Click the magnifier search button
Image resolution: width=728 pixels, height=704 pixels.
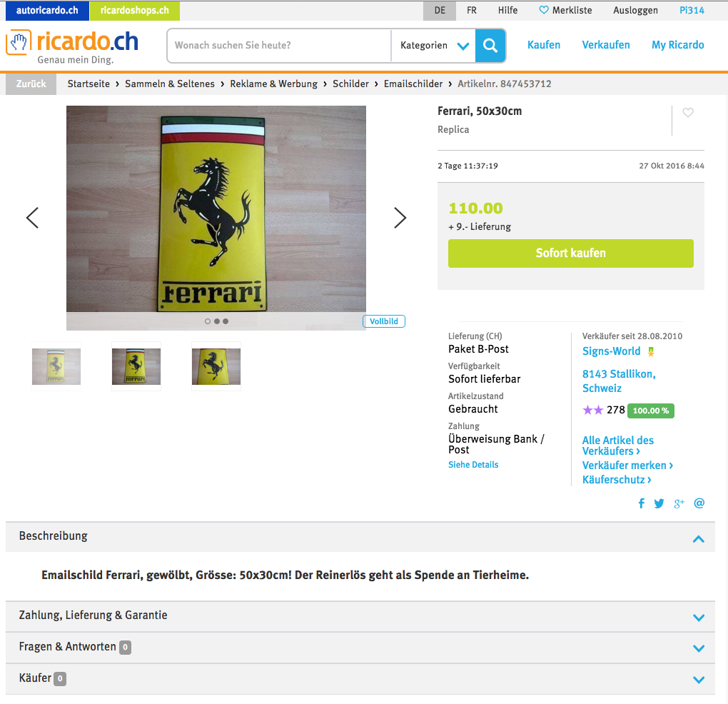490,46
